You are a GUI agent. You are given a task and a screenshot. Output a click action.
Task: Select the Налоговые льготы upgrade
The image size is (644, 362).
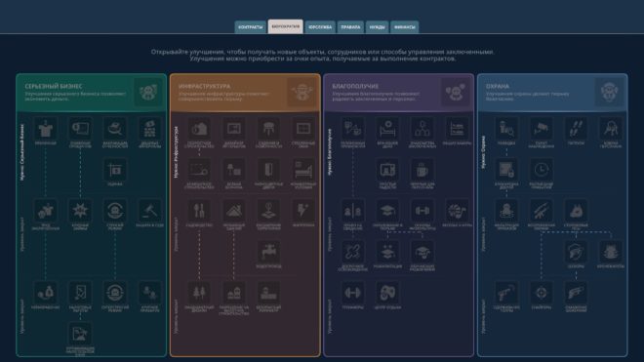tap(80, 293)
